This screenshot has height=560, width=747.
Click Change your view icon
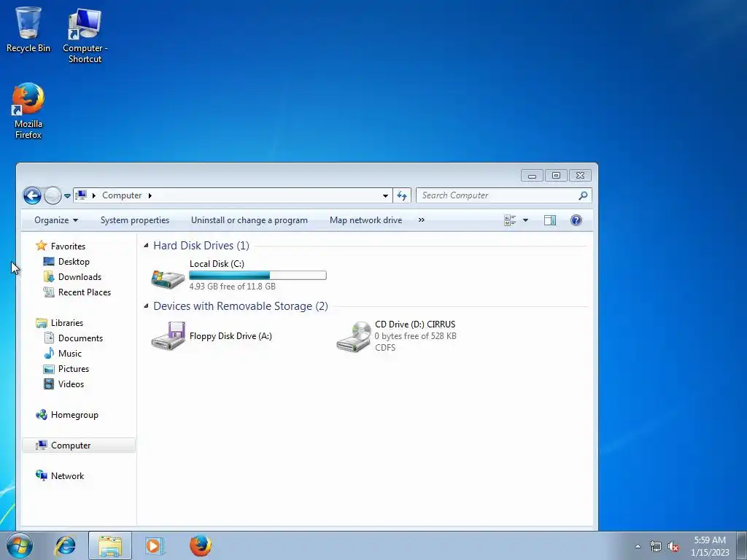510,220
